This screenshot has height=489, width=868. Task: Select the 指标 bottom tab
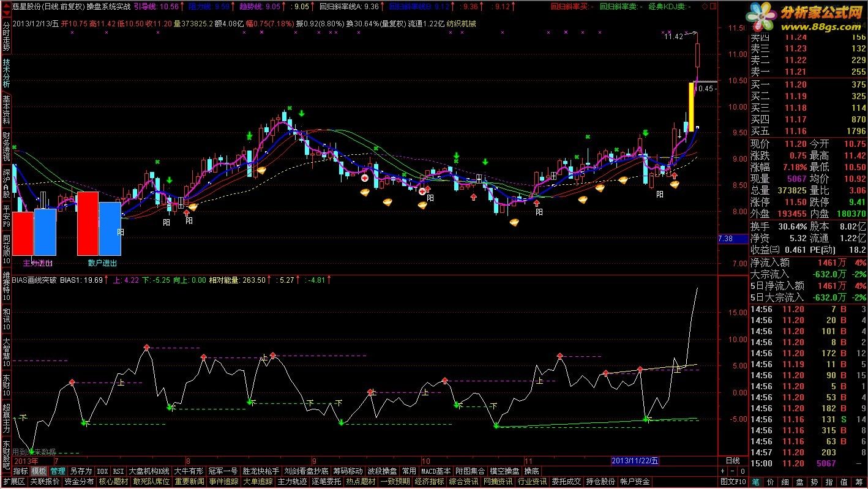click(x=21, y=471)
